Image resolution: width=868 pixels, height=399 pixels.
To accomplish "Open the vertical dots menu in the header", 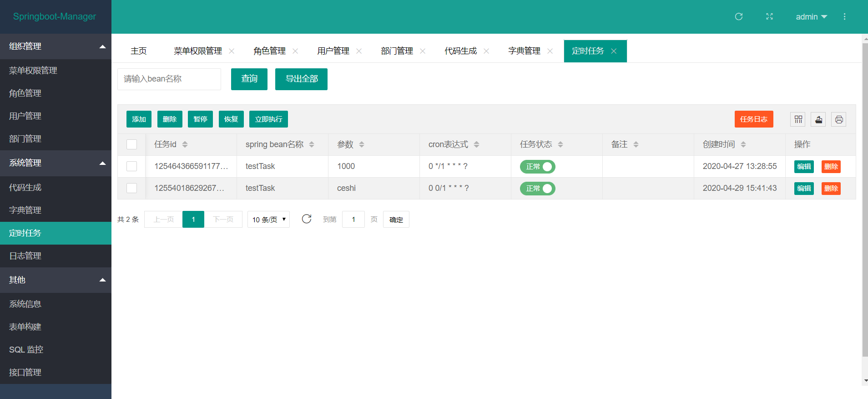I will click(x=844, y=16).
